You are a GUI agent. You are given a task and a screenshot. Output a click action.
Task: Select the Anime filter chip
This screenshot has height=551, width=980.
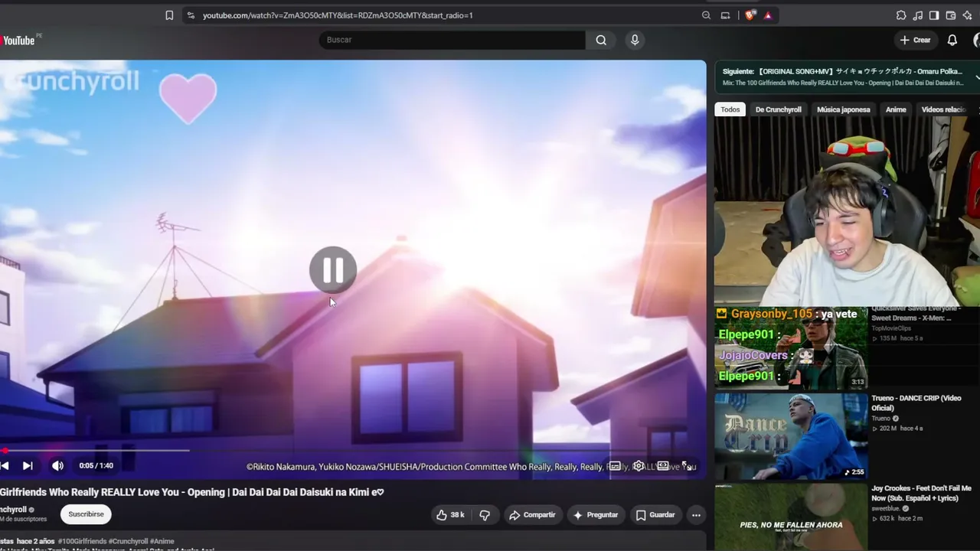(896, 109)
